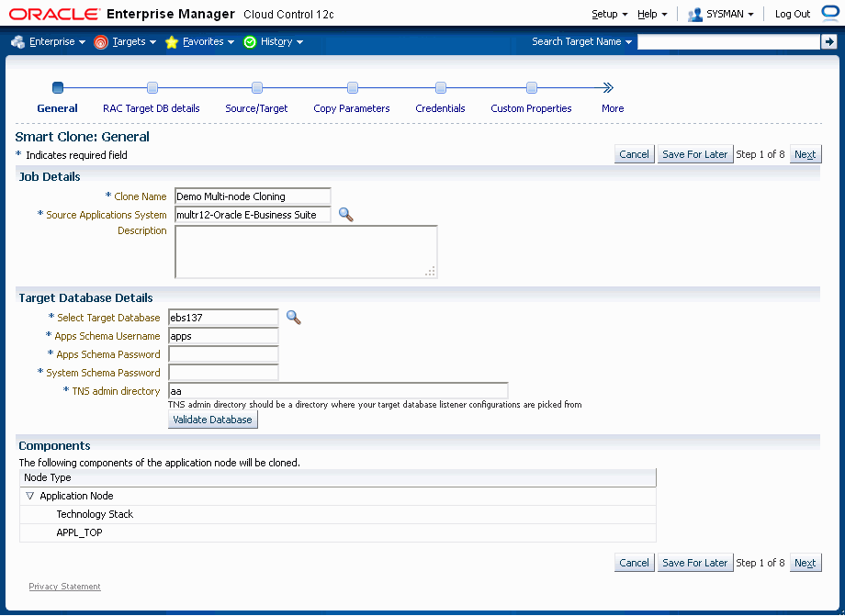
Task: Click the Validate Database button
Action: (x=213, y=420)
